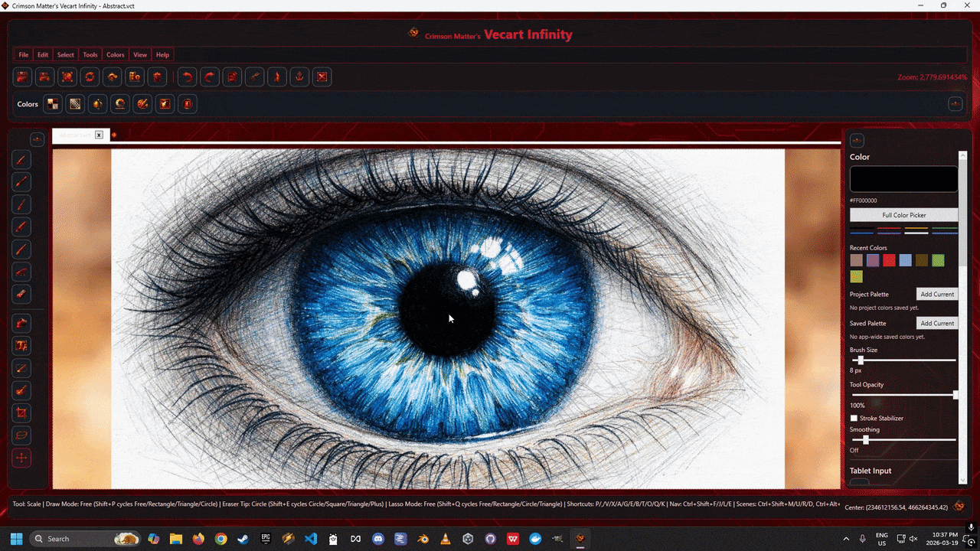This screenshot has height=551, width=980.
Task: Open the Colors menu
Action: (115, 54)
